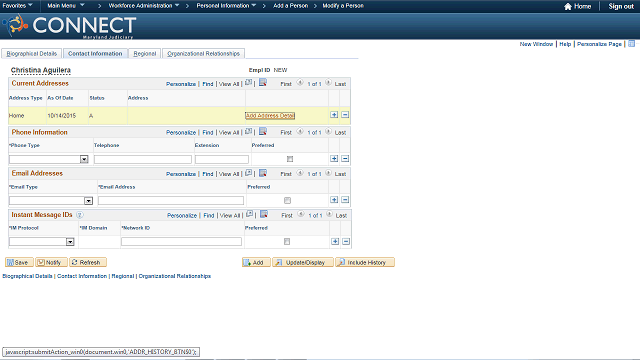640x360 pixels.
Task: Click into the Extension field
Action: pyautogui.click(x=222, y=159)
